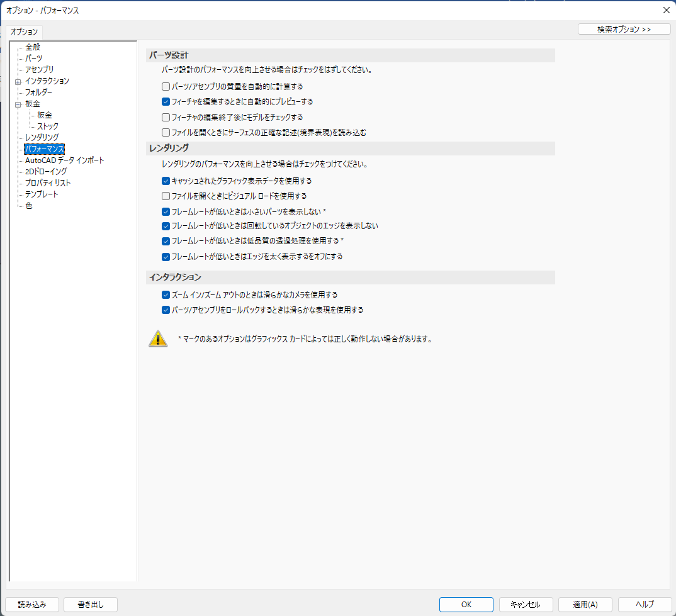Click 書き出し to export settings
This screenshot has height=616, width=676.
[x=90, y=604]
